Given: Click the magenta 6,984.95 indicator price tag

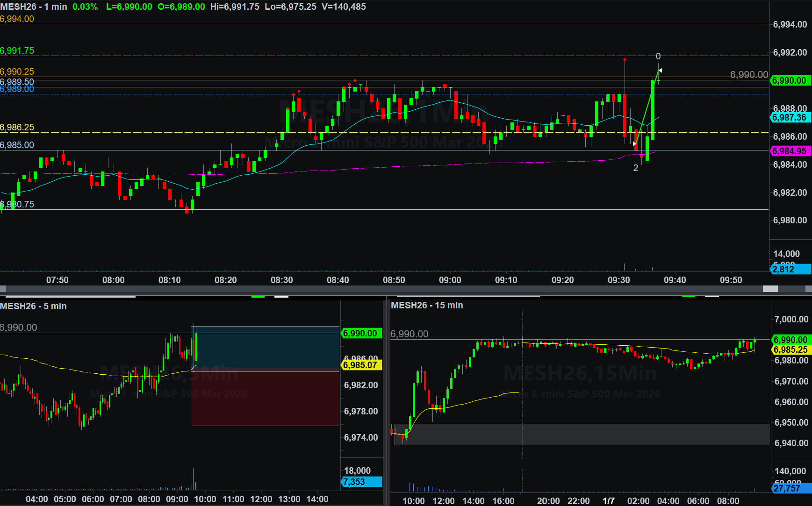Looking at the screenshot, I should [790, 151].
